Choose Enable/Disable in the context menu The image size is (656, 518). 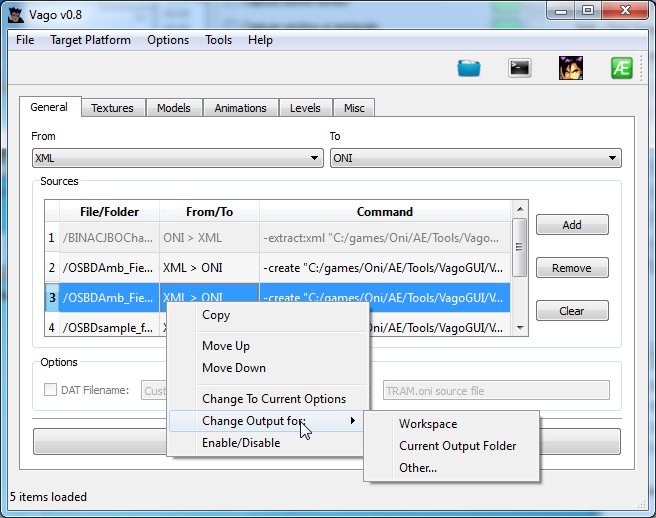tap(266, 443)
